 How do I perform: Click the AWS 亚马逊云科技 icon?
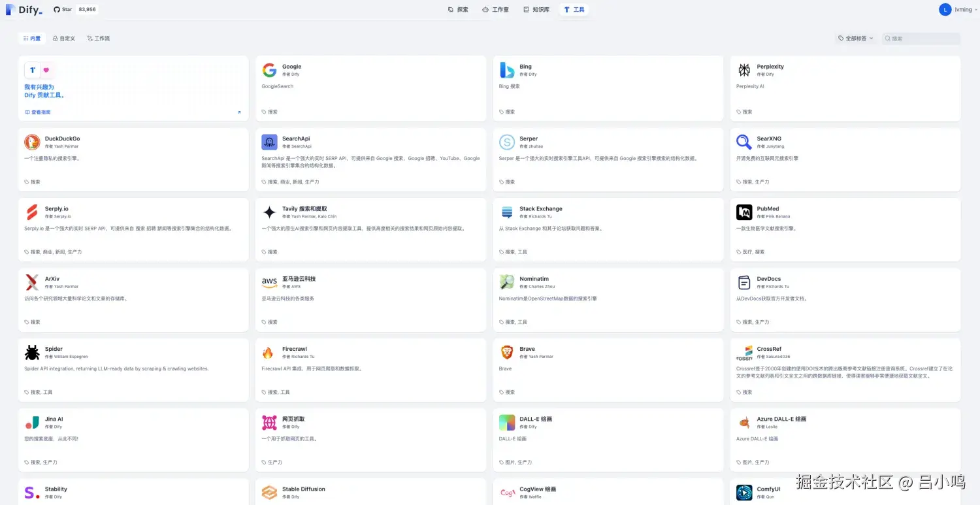(269, 282)
